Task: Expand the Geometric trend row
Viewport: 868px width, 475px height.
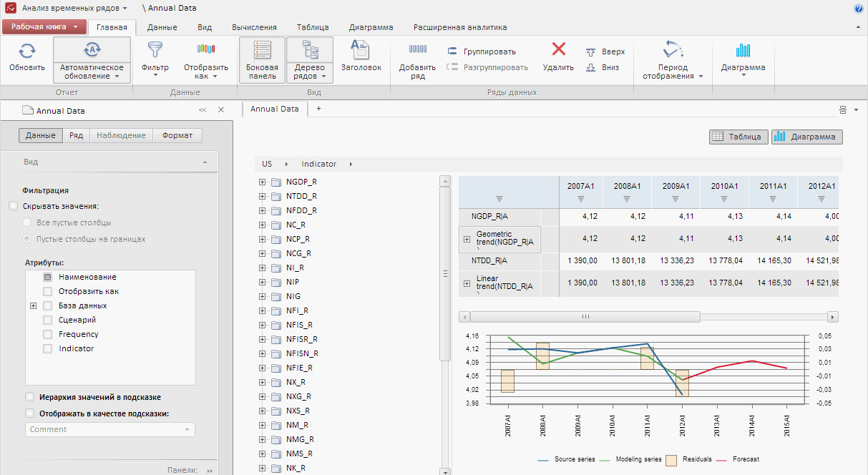Action: pos(467,240)
